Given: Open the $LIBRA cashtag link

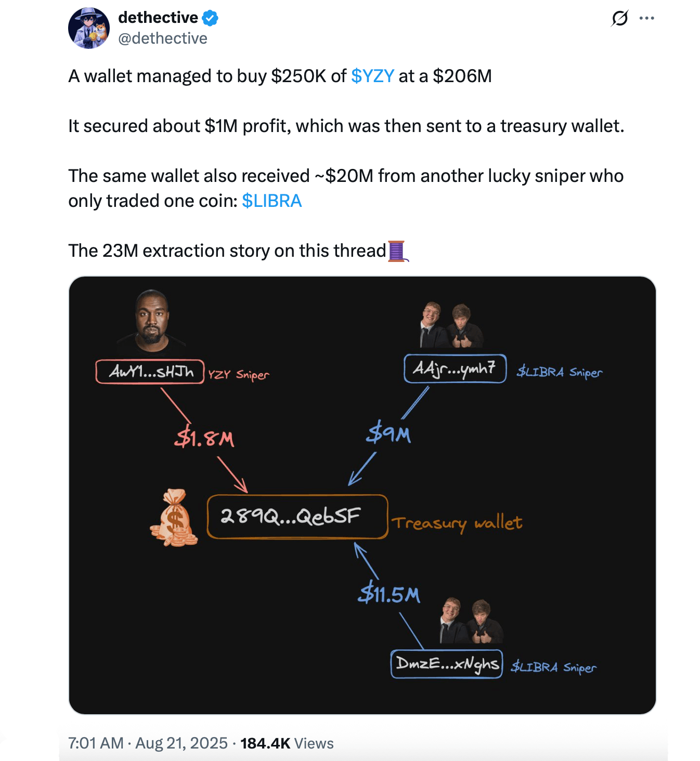Looking at the screenshot, I should tap(271, 200).
